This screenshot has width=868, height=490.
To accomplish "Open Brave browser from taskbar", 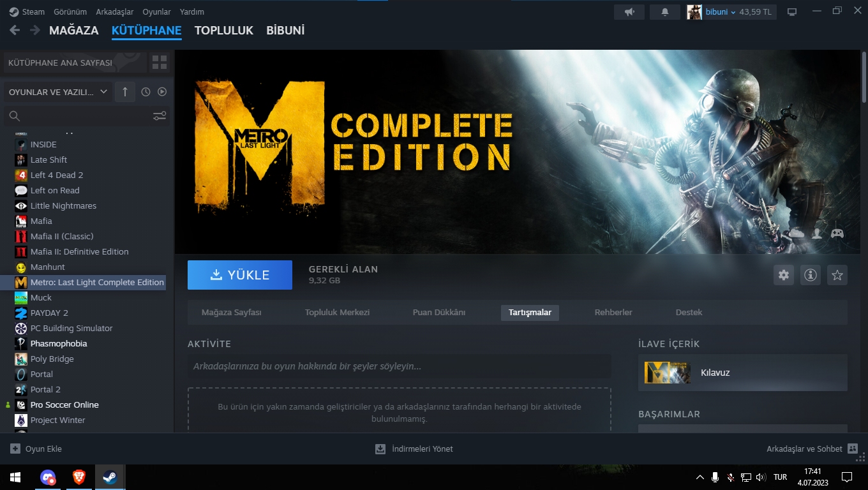I will (x=79, y=477).
